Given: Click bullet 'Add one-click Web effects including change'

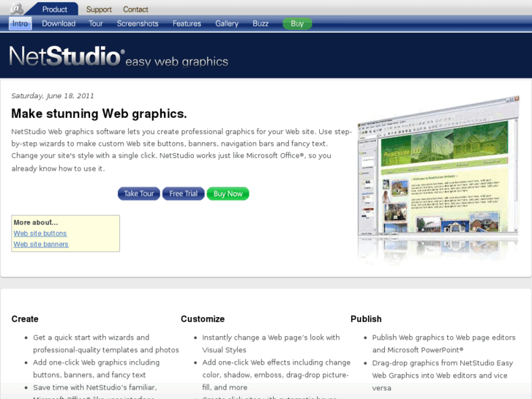Looking at the screenshot, I should pos(276,375).
